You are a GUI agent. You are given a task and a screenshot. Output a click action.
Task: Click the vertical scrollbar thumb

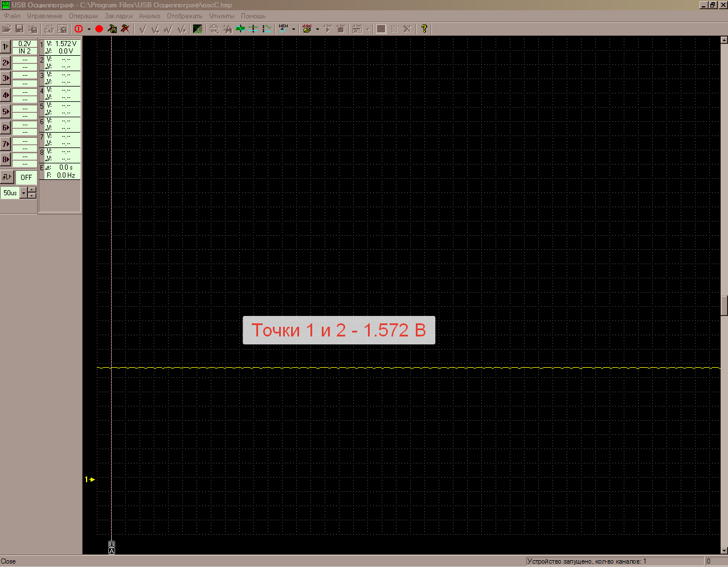pyautogui.click(x=724, y=306)
